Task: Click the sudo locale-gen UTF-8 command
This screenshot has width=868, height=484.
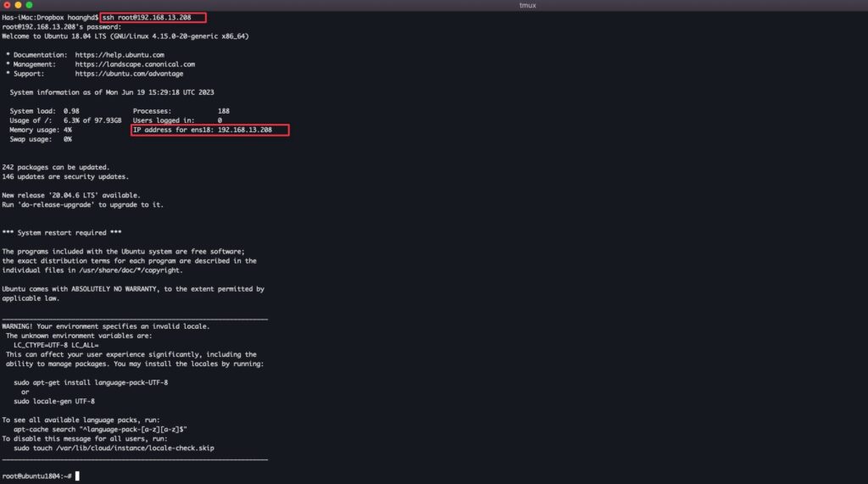Action: click(x=54, y=402)
